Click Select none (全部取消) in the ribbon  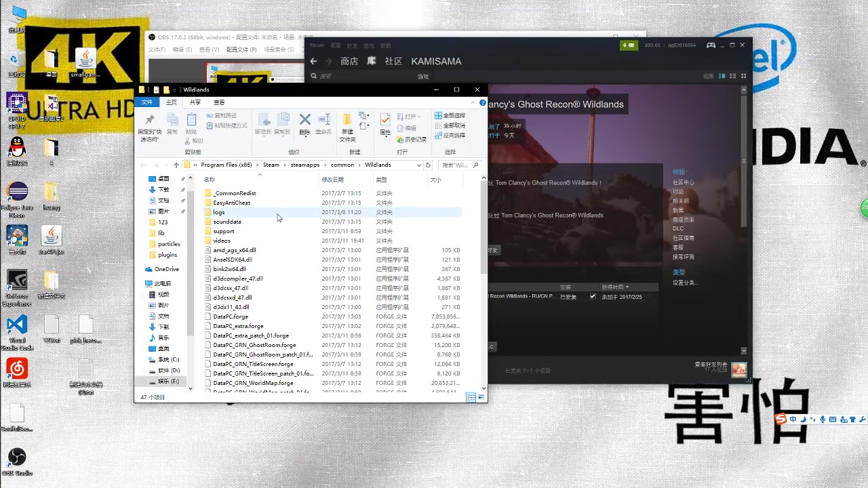[x=450, y=125]
